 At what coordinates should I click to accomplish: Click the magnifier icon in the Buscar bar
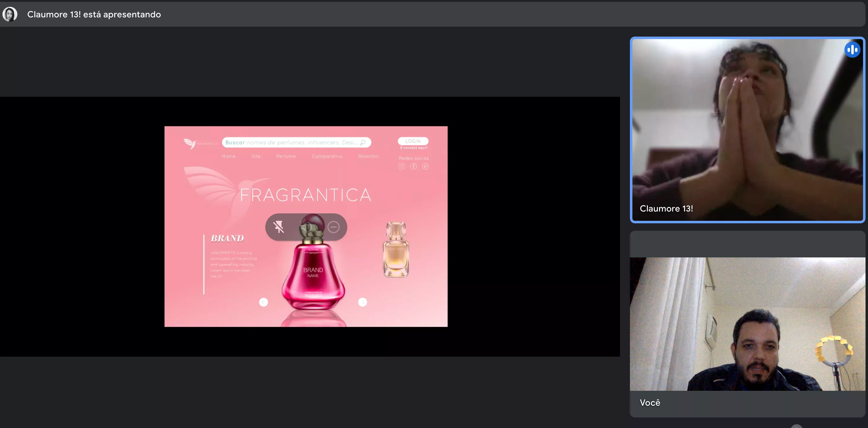[363, 143]
